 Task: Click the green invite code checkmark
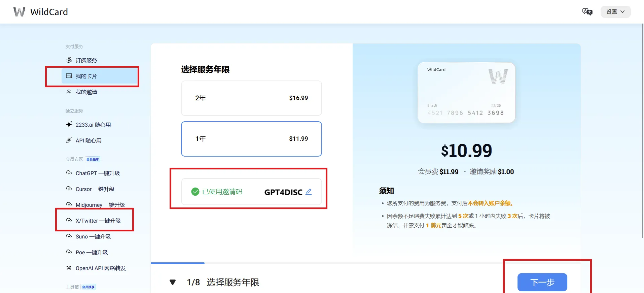pos(195,192)
